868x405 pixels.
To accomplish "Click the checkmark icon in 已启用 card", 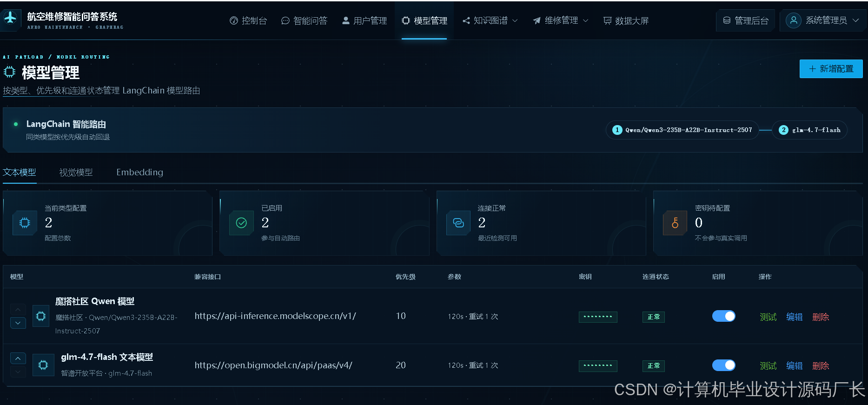I will click(x=242, y=223).
